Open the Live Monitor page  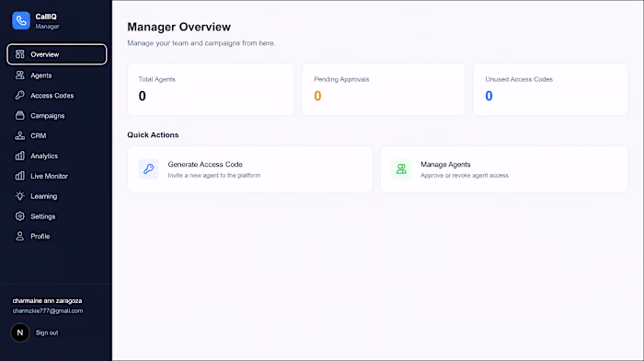[57, 176]
